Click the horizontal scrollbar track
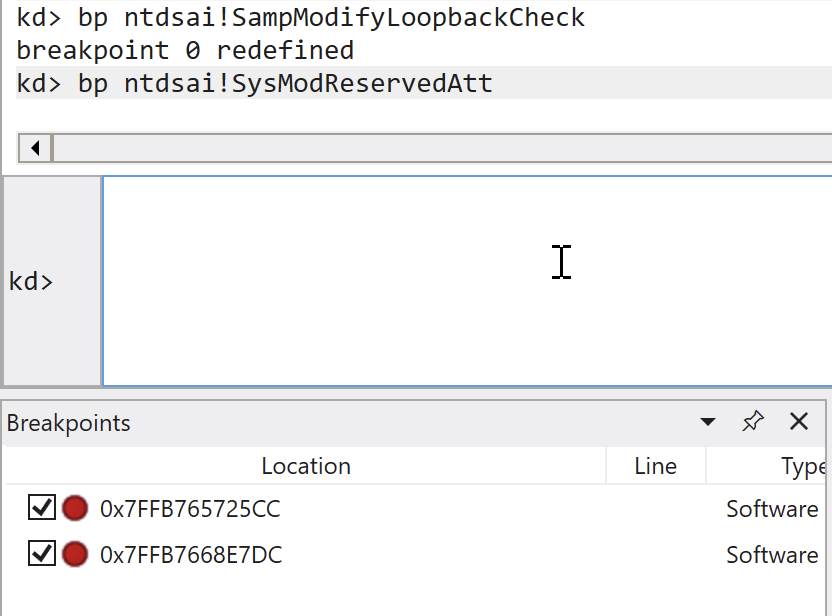Viewport: 832px width, 616px height. tap(443, 148)
